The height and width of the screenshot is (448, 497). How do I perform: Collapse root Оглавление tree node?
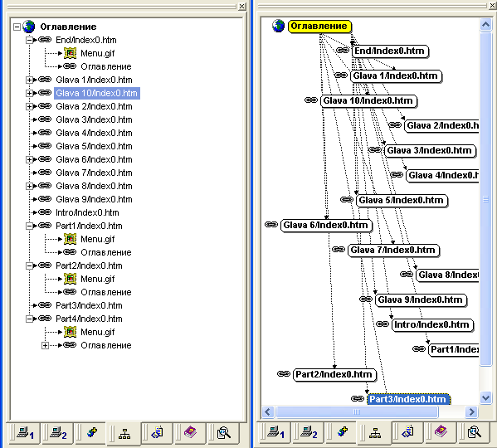click(17, 27)
